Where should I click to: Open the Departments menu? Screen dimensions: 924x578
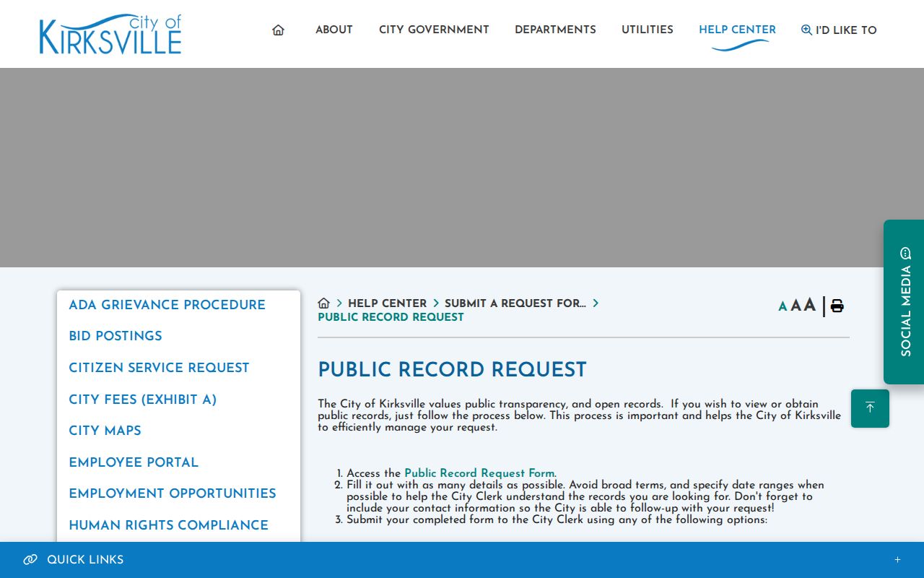555,30
